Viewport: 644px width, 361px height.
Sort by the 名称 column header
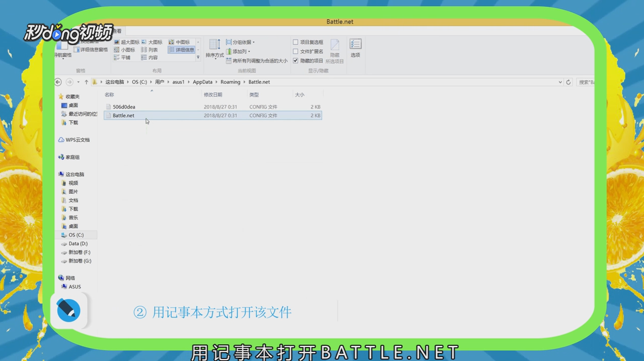[109, 95]
